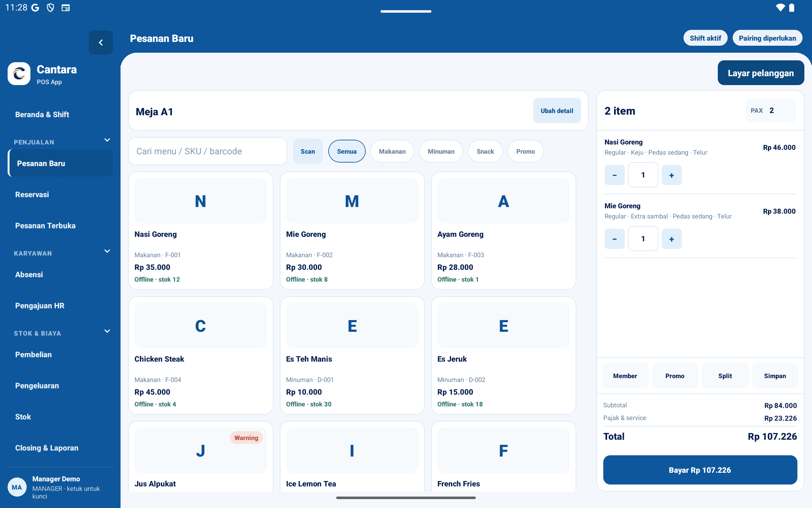This screenshot has width=812, height=508.
Task: Tap the battery status icon
Action: [x=792, y=7]
